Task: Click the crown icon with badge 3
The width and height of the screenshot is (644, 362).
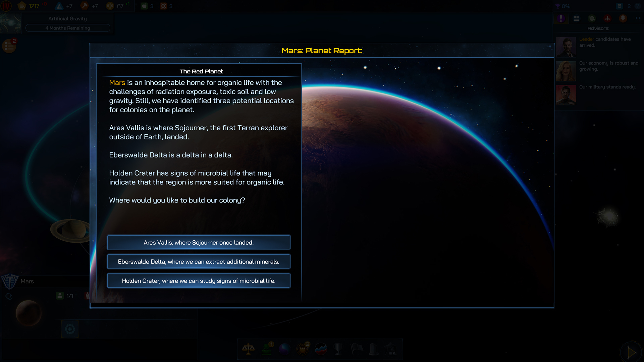Action: (x=303, y=349)
